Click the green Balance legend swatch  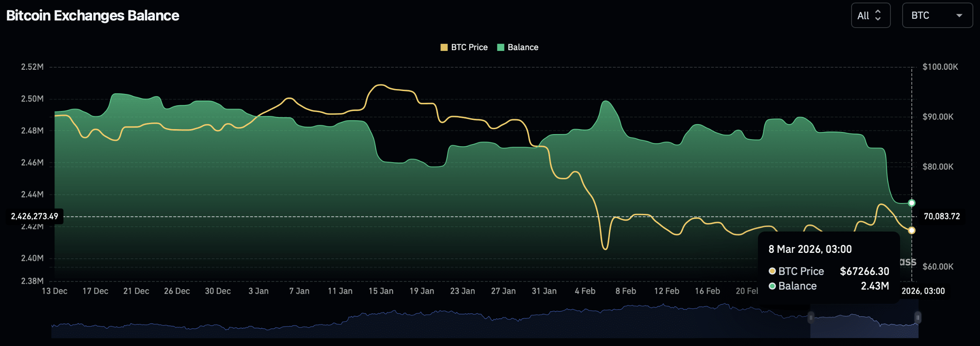[500, 47]
